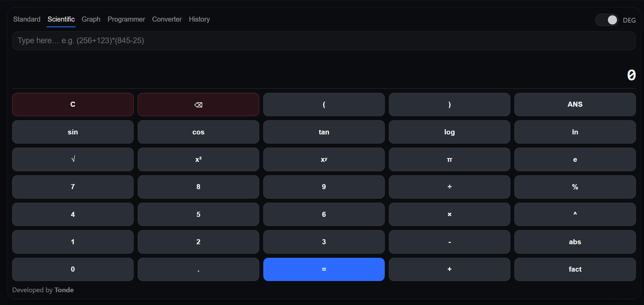Click the Tonde developer link
The image size is (644, 305).
64,290
